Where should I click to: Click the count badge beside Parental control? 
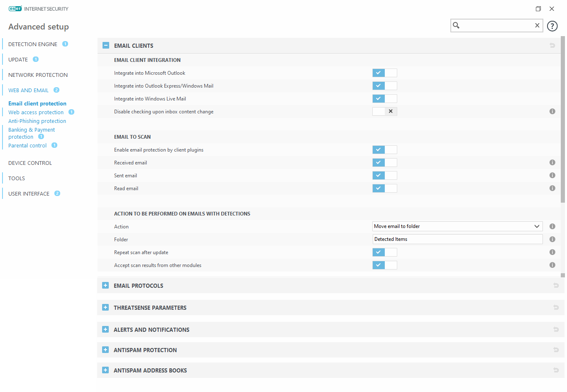pyautogui.click(x=54, y=145)
